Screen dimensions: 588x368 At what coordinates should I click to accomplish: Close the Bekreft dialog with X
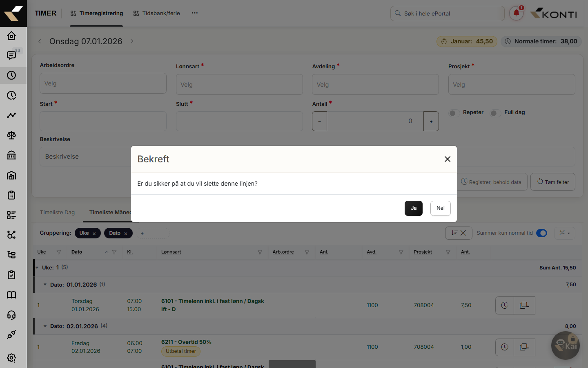tap(448, 159)
